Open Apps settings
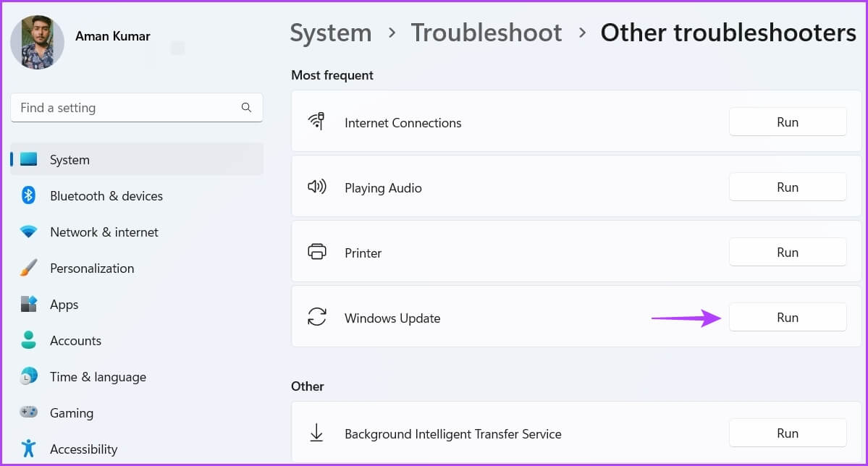Image resolution: width=868 pixels, height=466 pixels. click(137, 304)
